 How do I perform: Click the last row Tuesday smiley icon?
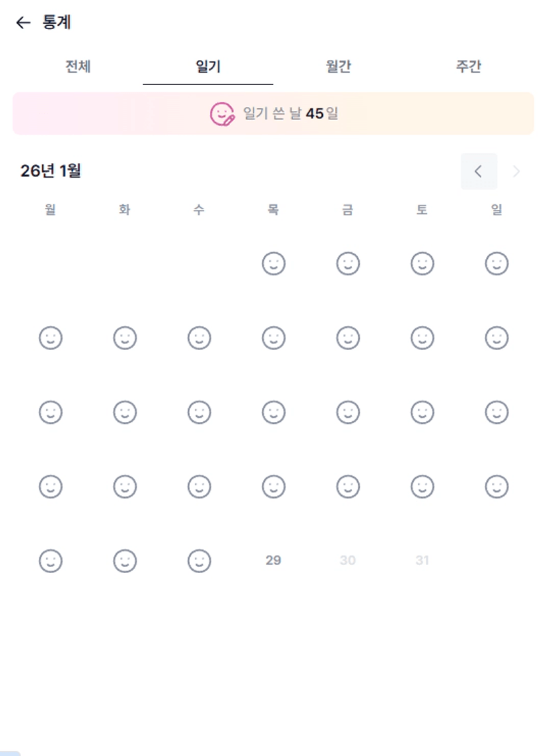tap(125, 561)
